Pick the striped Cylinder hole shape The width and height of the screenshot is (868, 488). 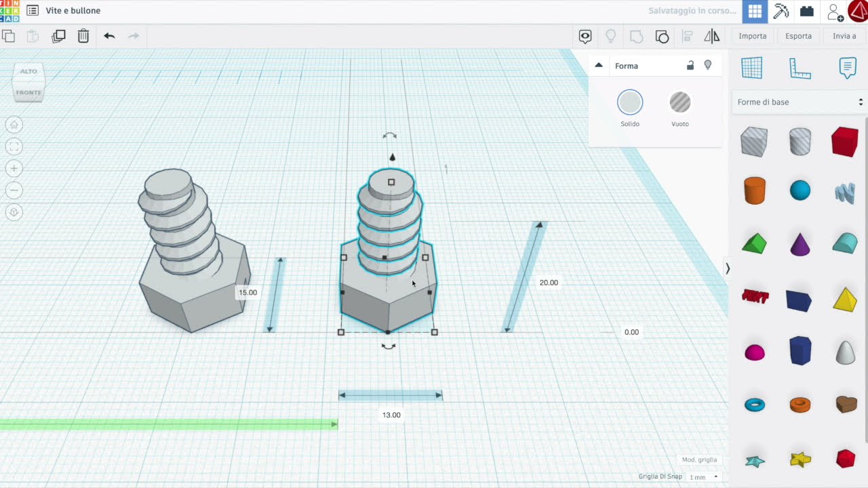pos(800,142)
